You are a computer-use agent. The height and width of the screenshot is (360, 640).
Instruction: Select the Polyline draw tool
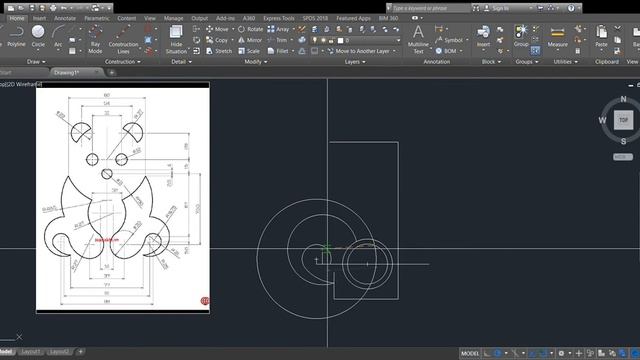16,36
